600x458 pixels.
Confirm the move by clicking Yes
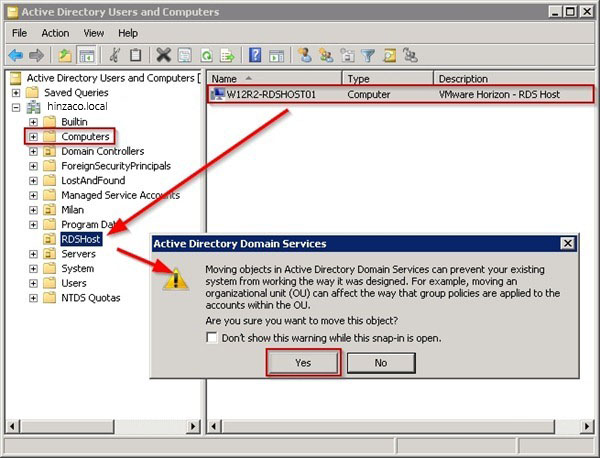coord(303,363)
